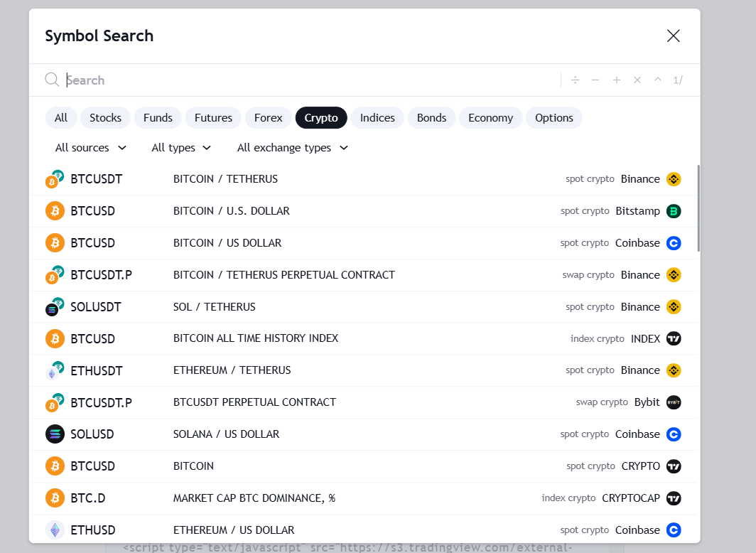This screenshot has width=756, height=553.
Task: Select ETHEREUM / TETHERUS result
Action: point(363,370)
